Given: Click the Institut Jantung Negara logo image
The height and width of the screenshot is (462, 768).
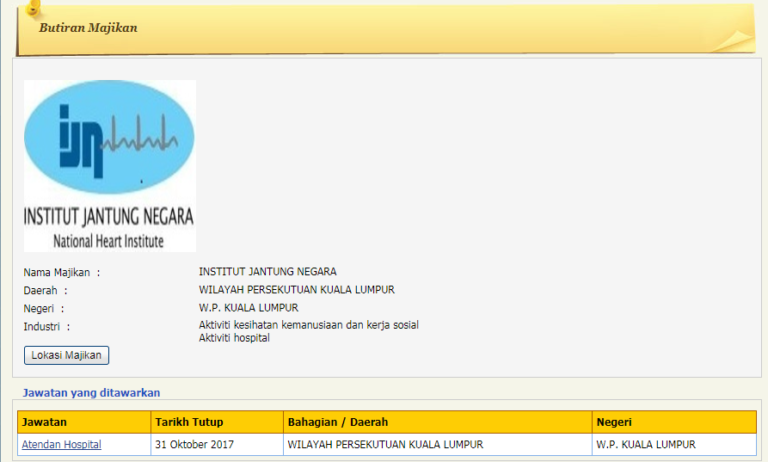Looking at the screenshot, I should point(110,166).
